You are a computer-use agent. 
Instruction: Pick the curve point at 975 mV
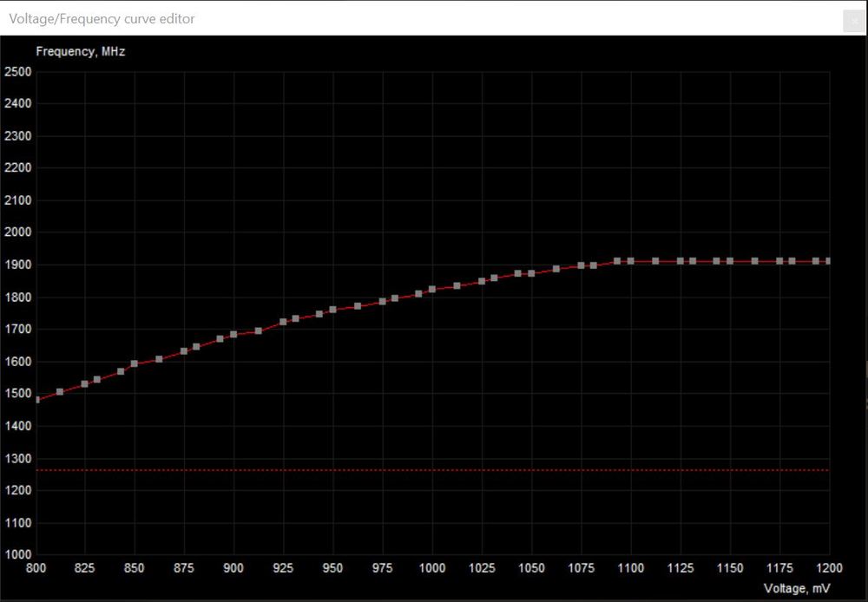383,301
